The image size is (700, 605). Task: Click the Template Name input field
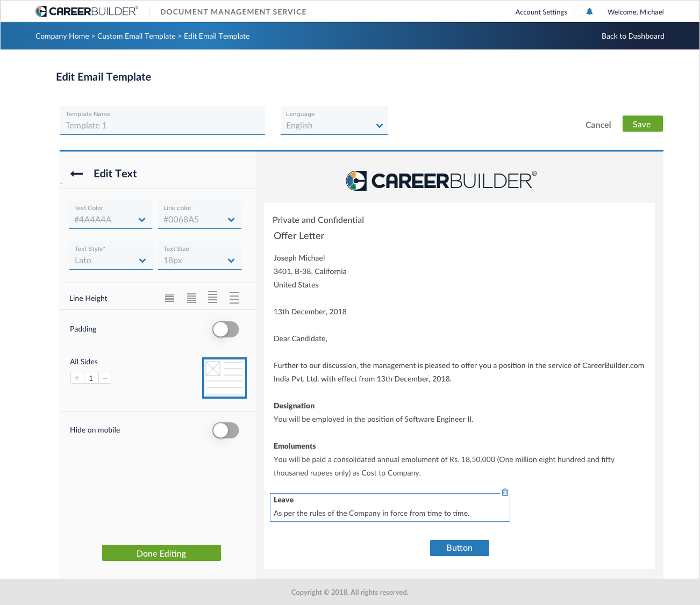(162, 120)
